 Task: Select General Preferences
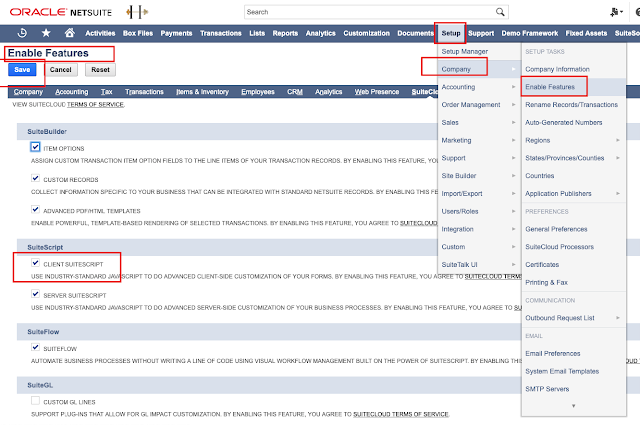(556, 229)
